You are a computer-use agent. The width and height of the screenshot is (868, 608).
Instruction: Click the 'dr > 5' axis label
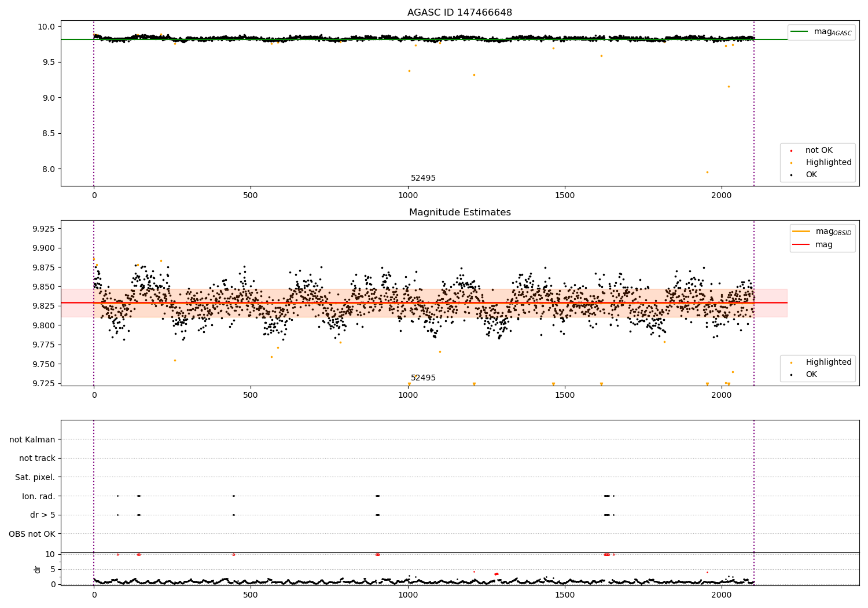(x=43, y=515)
